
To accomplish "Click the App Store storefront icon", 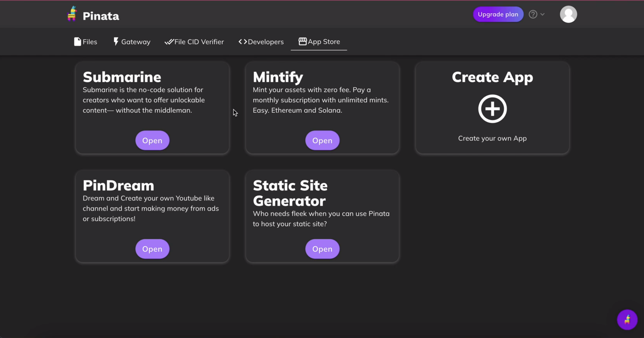I will (x=302, y=41).
